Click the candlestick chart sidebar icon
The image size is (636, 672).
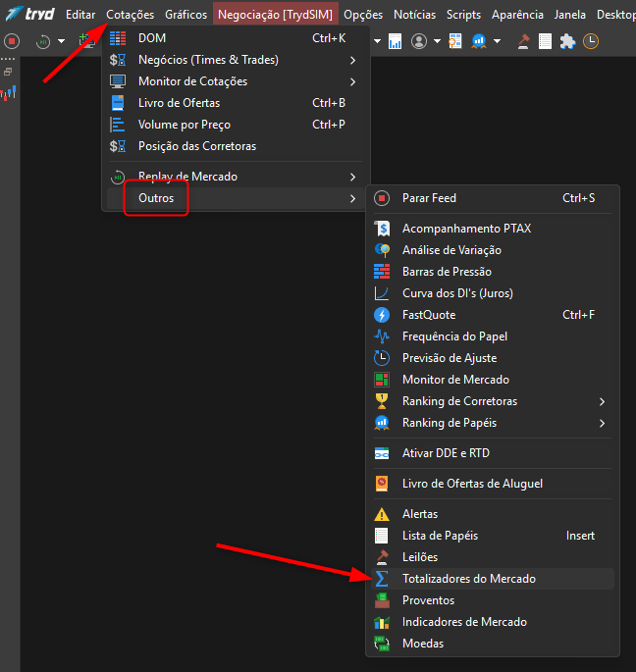[x=9, y=93]
